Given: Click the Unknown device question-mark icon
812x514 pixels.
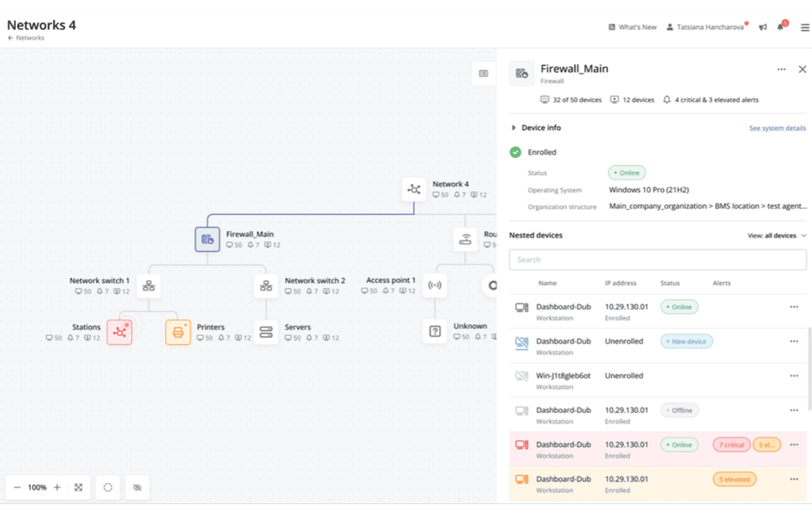Looking at the screenshot, I should click(x=435, y=332).
